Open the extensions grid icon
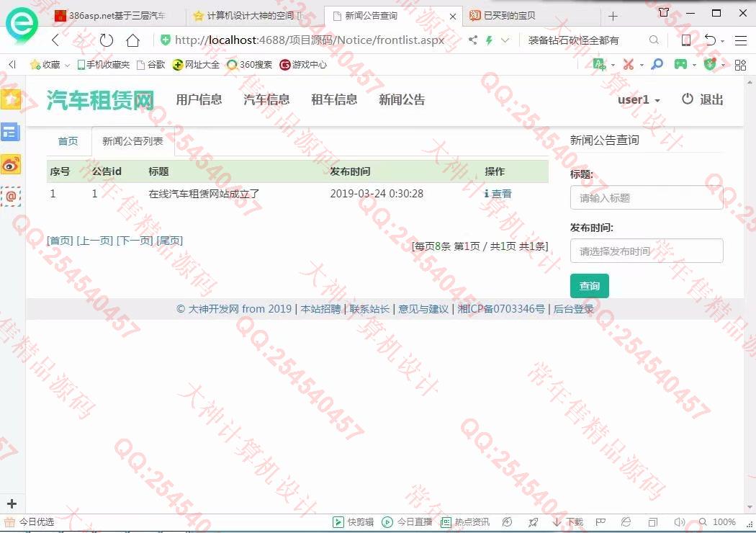 click(741, 65)
